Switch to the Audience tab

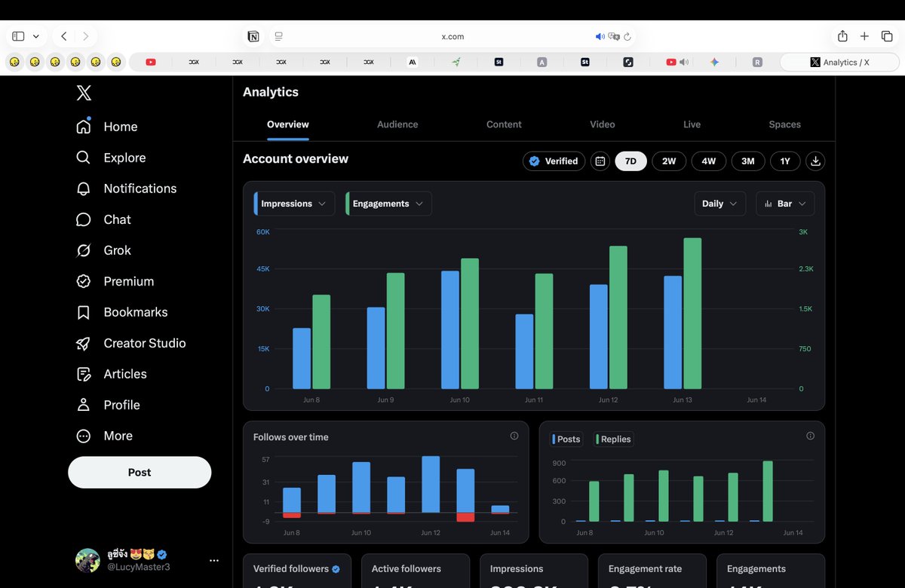pos(397,124)
